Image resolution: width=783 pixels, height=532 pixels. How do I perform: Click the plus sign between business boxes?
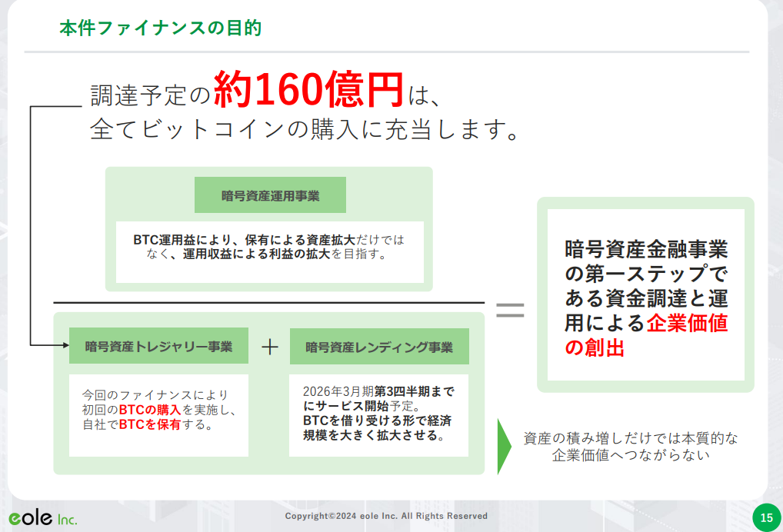[269, 347]
